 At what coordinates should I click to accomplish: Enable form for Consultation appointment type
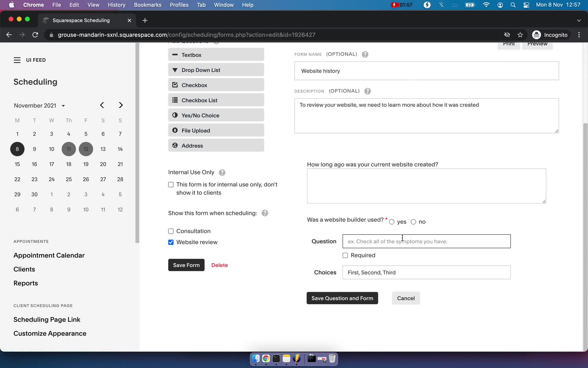tap(171, 231)
